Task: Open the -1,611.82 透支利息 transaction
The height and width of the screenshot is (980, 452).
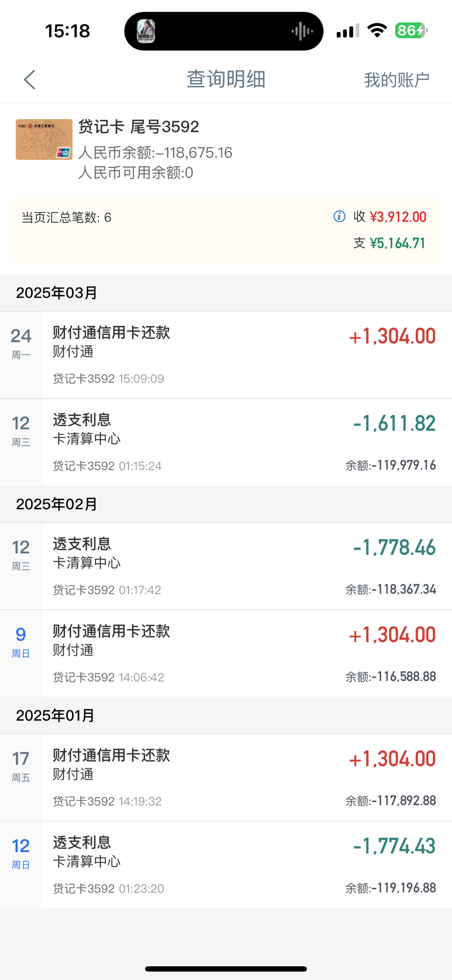Action: (226, 442)
